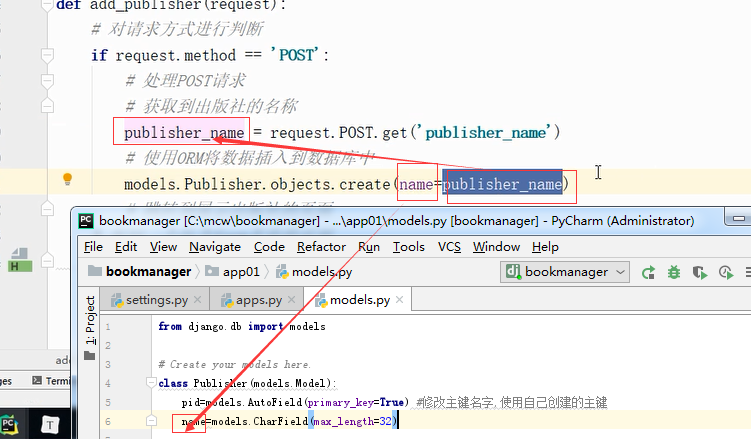The width and height of the screenshot is (751, 439).
Task: Switch to the settings.py tab
Action: point(157,300)
